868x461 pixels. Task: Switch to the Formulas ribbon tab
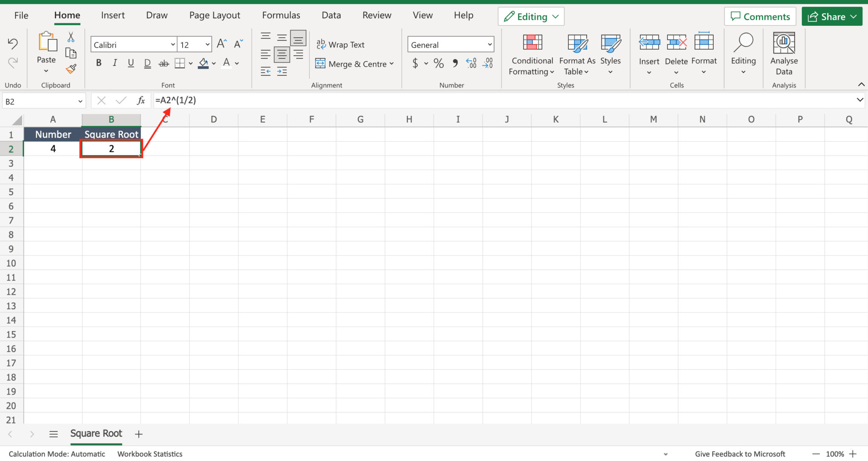pos(281,15)
